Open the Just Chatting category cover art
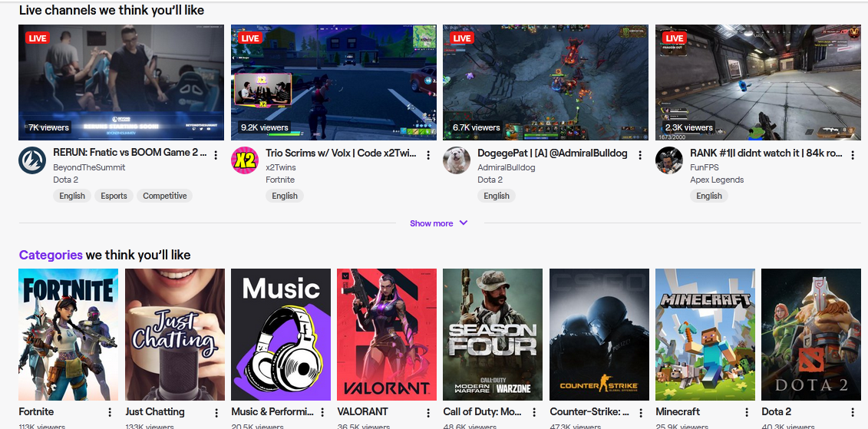Screen dimensions: 868x429 (175, 335)
